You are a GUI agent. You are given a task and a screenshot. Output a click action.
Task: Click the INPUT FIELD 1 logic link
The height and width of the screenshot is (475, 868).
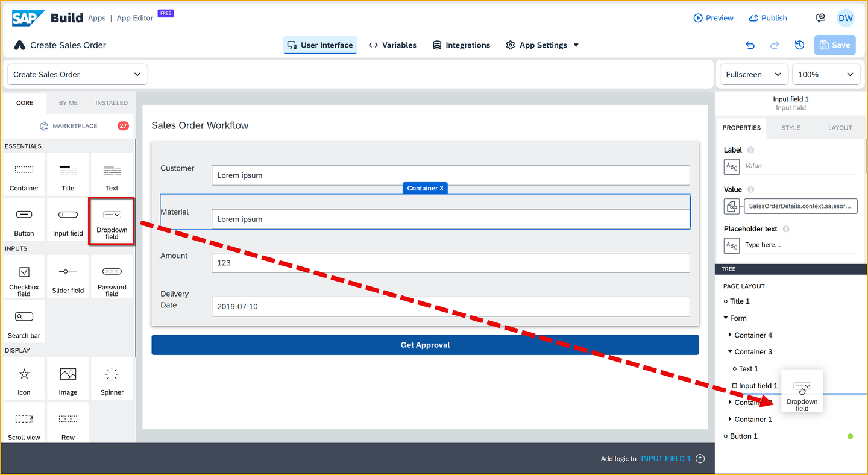[666, 459]
